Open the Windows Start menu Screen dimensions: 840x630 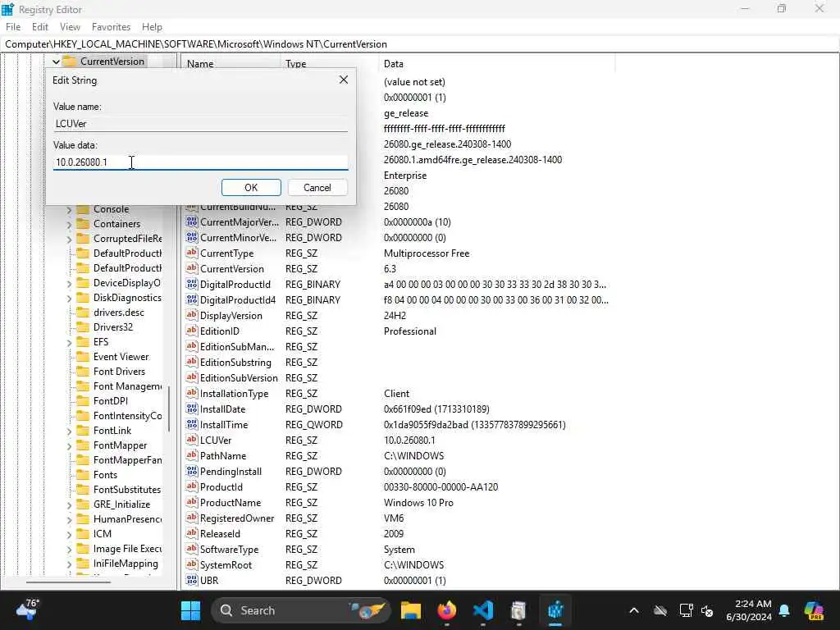point(190,610)
